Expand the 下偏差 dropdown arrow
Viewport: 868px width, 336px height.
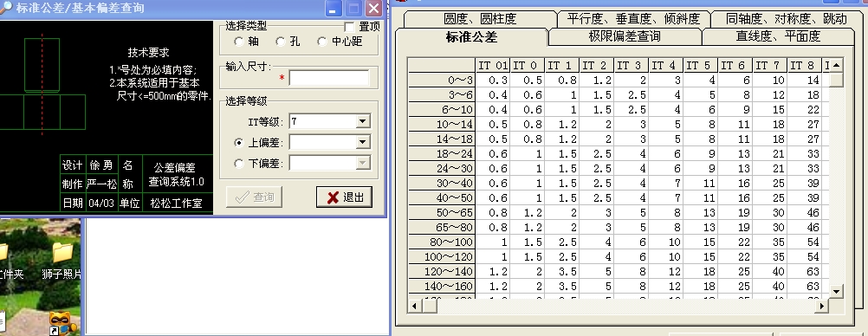(x=363, y=163)
